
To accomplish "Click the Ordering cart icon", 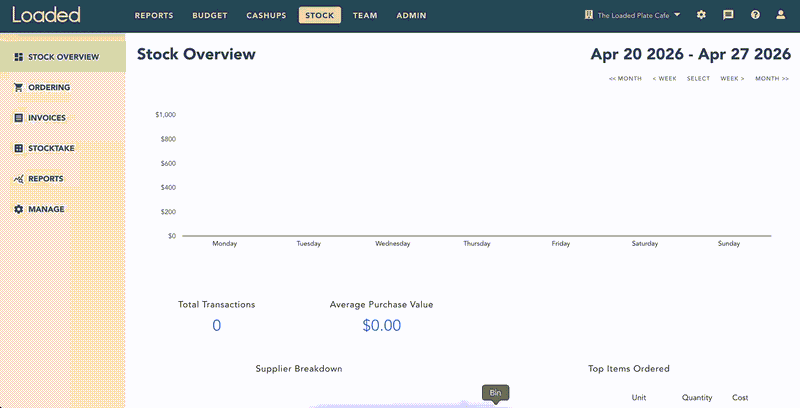I will [19, 87].
